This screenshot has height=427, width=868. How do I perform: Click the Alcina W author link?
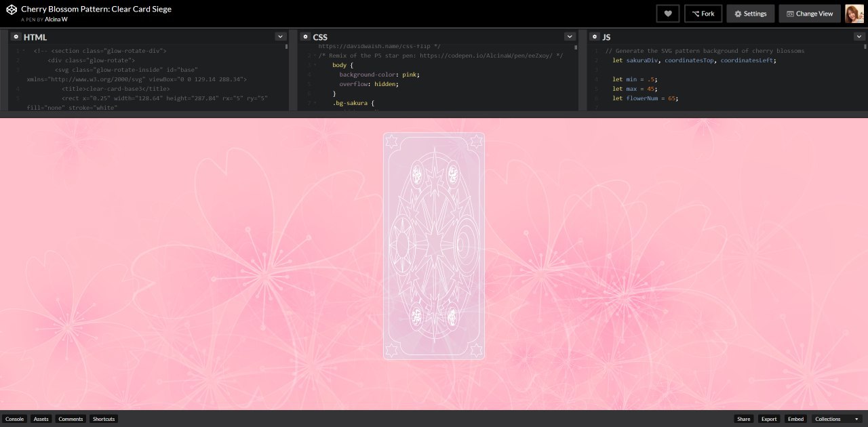coord(56,20)
